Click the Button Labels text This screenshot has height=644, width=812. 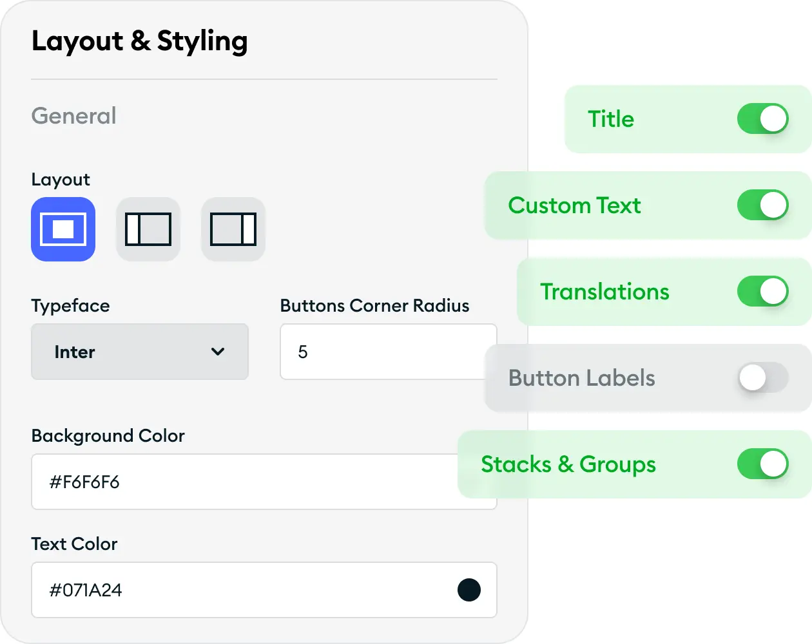(581, 378)
